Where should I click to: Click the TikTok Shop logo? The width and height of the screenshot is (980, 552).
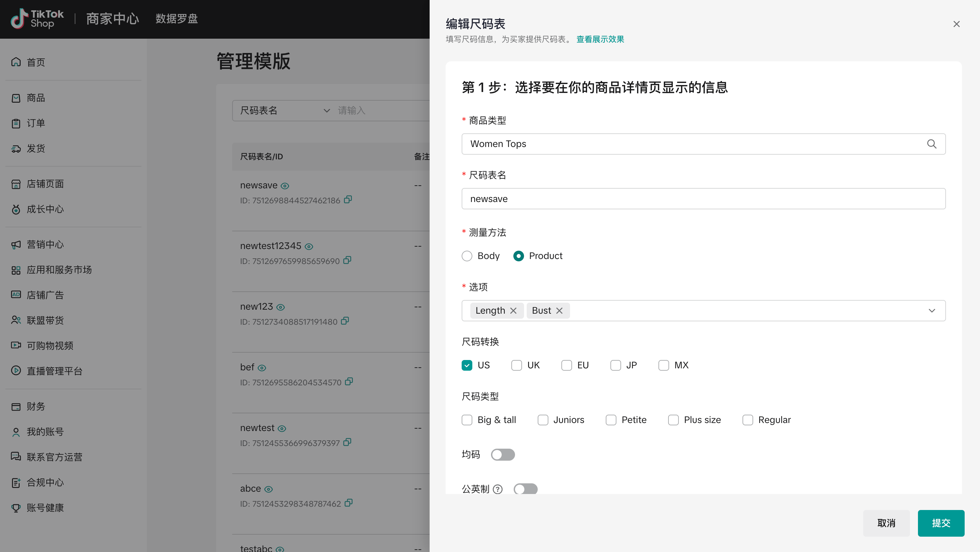pos(37,19)
